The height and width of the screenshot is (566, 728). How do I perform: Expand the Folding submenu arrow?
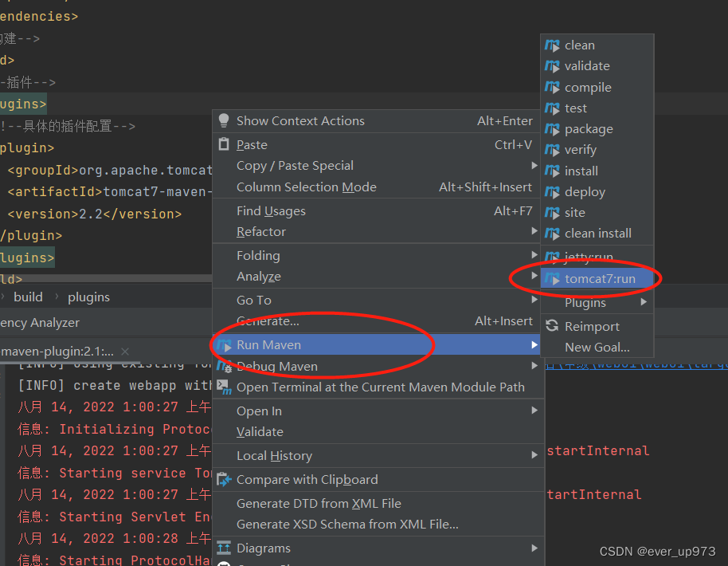(x=534, y=254)
